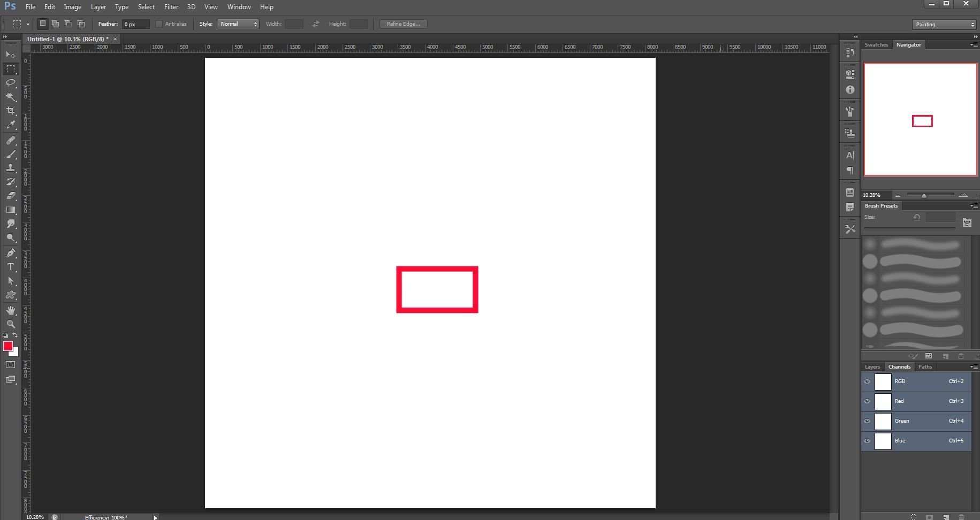Choose Add to Selection mode

(x=55, y=24)
